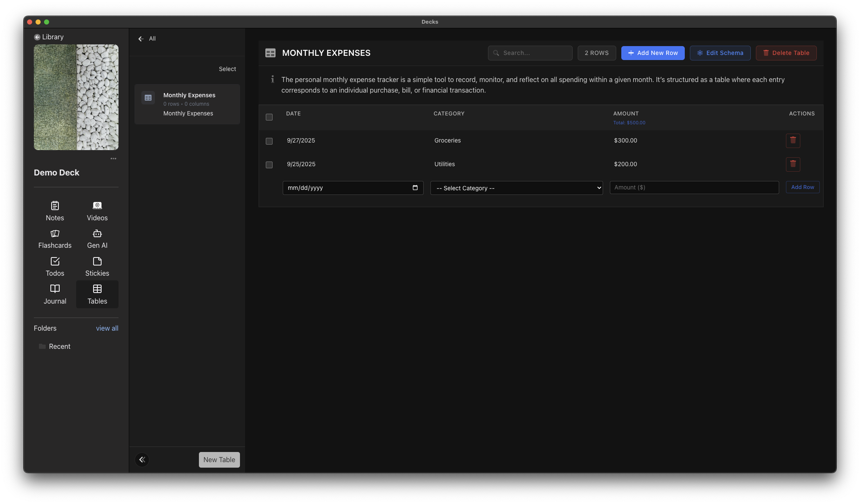Viewport: 860px width, 504px height.
Task: Click the delete icon for Groceries row
Action: (793, 140)
